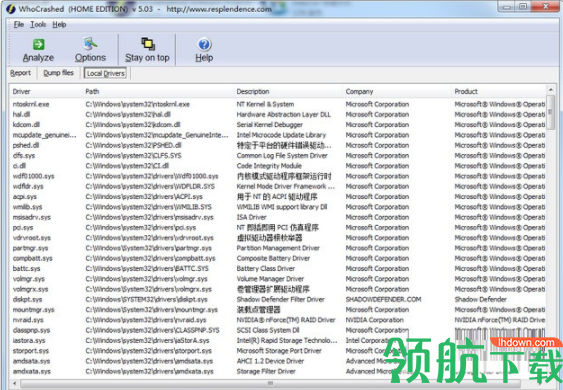The image size is (563, 390).
Task: Select the volmgr.sys driver row
Action: (x=278, y=279)
